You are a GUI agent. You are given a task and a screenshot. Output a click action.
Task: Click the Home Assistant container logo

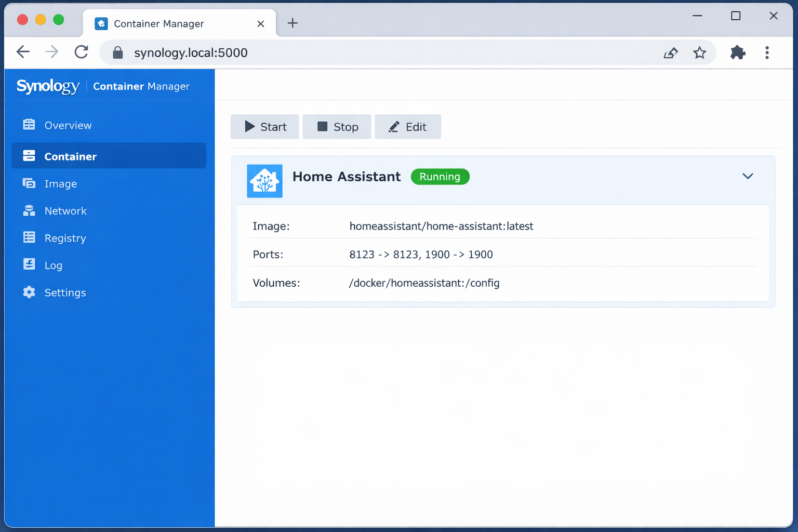(x=264, y=181)
